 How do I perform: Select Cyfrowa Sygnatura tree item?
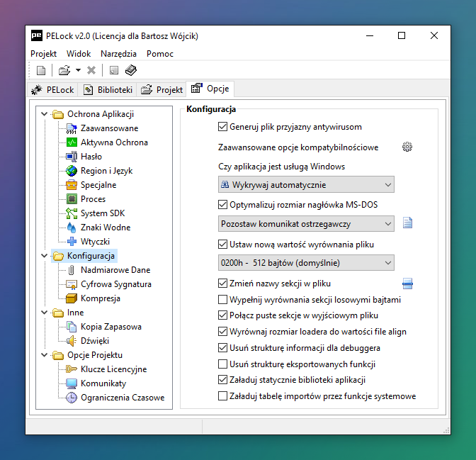click(x=115, y=284)
